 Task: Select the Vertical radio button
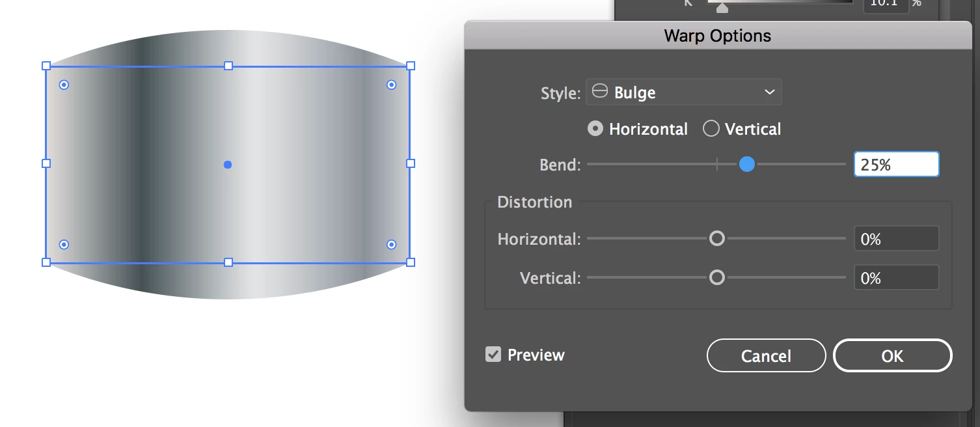711,129
